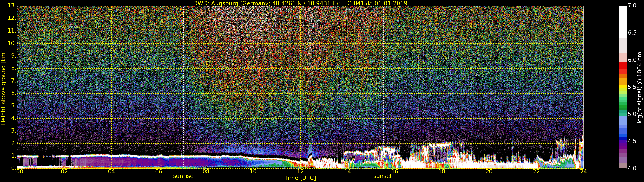Viewport: 644px width, 182px height.
Task: Click the "6" height axis tick label
Action: point(13,93)
